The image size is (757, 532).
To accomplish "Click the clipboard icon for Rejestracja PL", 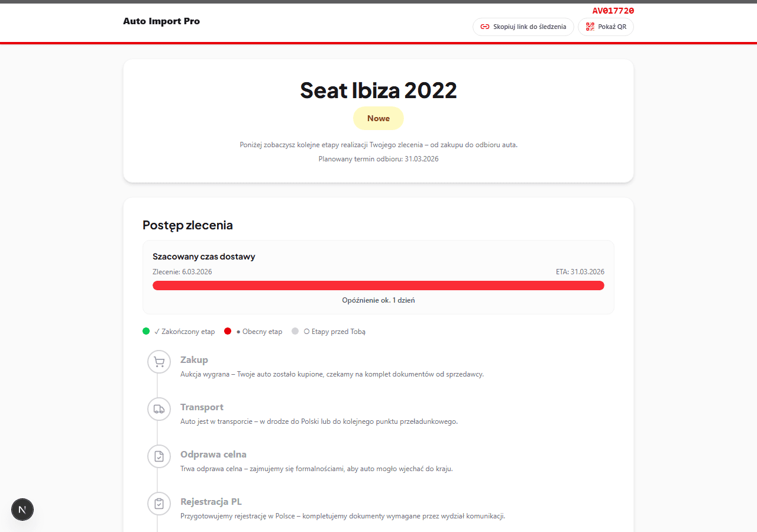I will (159, 504).
